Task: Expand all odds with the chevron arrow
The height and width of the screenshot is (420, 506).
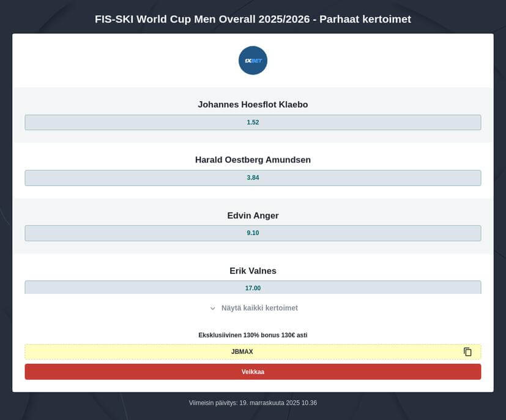Action: pos(213,309)
